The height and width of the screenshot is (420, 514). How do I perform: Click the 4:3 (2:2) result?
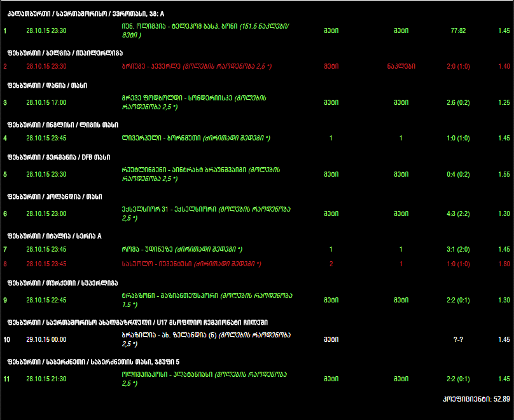458,213
